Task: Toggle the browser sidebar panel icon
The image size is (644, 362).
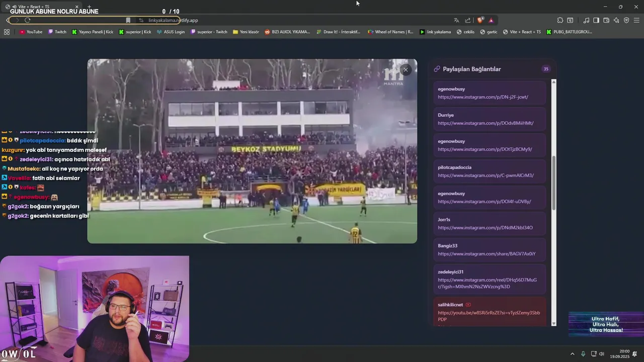Action: tap(596, 20)
